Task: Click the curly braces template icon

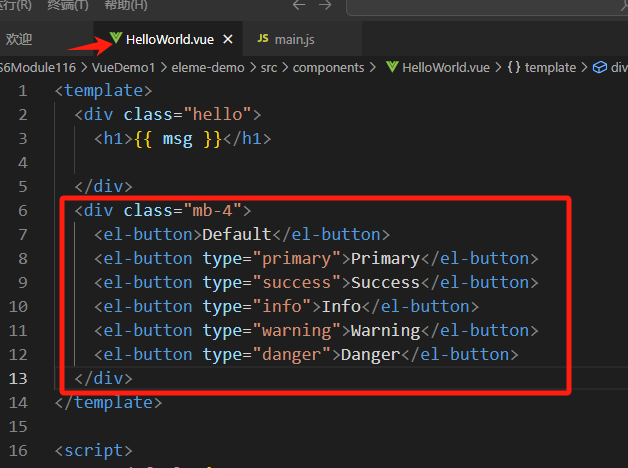Action: pos(514,67)
